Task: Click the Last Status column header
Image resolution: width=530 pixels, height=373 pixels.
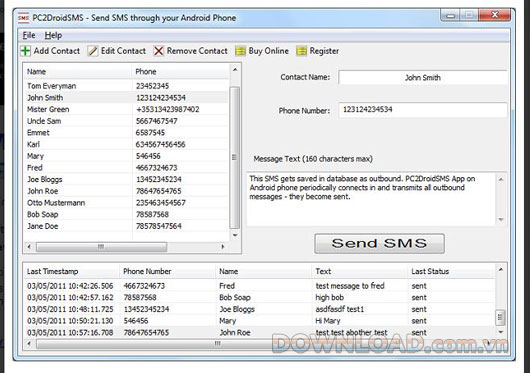Action: [452, 271]
